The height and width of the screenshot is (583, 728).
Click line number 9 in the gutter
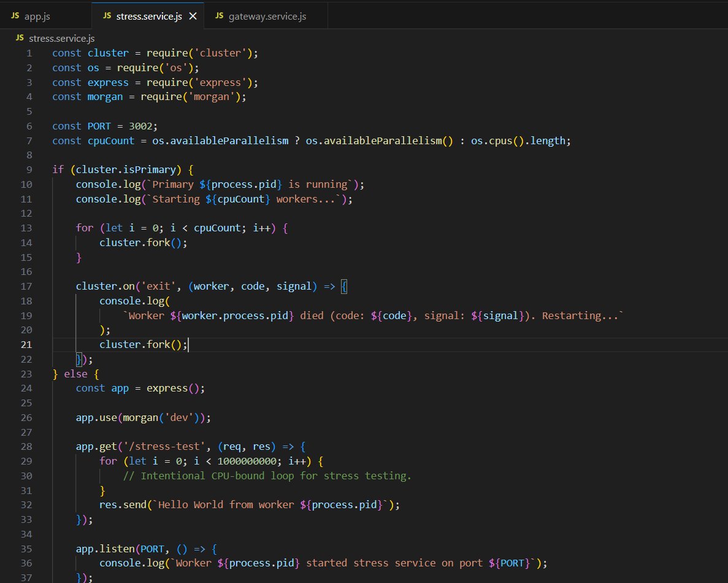[29, 170]
